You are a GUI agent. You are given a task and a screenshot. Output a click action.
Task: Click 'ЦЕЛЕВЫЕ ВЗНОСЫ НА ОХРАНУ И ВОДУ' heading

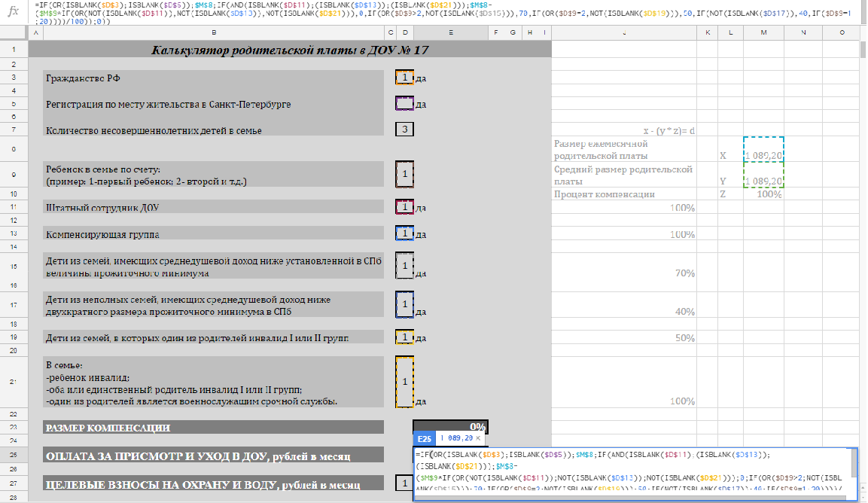tap(203, 485)
